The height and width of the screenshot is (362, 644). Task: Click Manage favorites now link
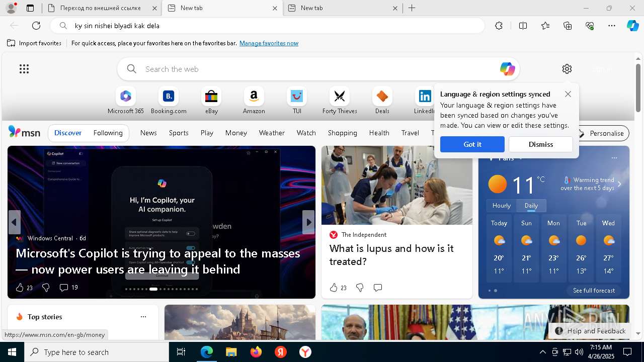[x=269, y=43]
